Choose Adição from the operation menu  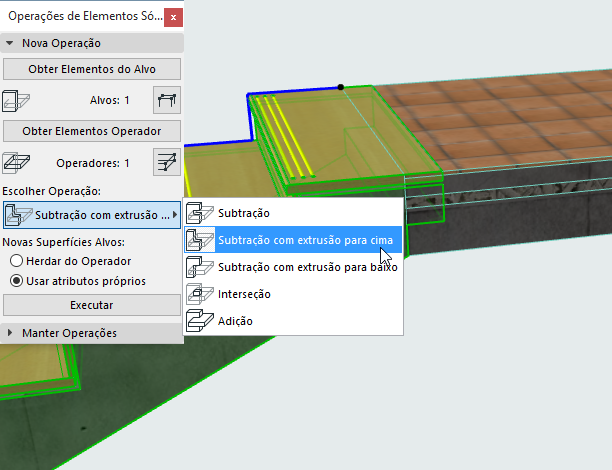[293, 321]
